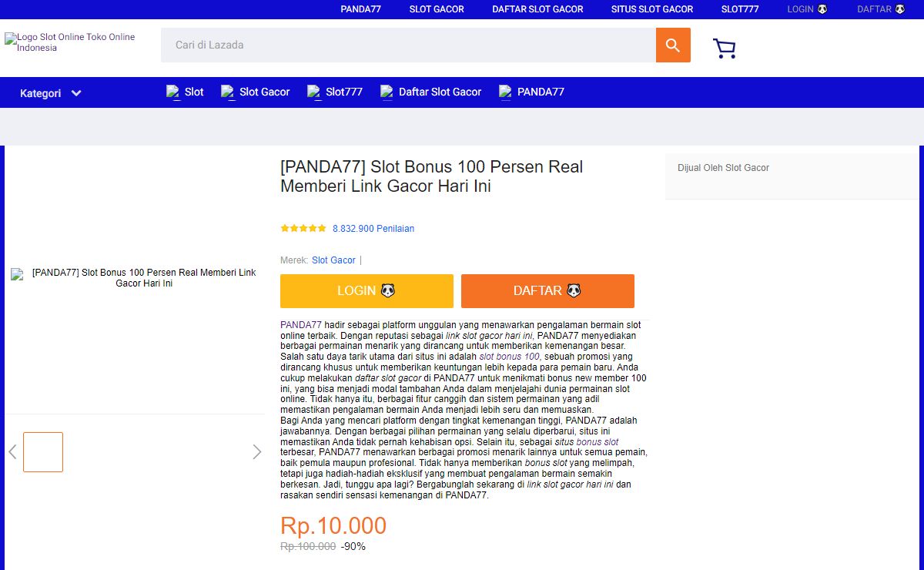The height and width of the screenshot is (570, 924).
Task: Open the shopping cart icon
Action: (725, 49)
